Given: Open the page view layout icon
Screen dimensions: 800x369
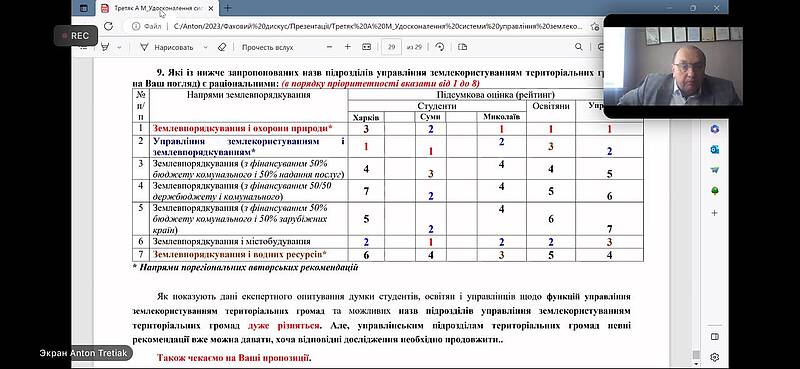Looking at the screenshot, I should tap(462, 47).
